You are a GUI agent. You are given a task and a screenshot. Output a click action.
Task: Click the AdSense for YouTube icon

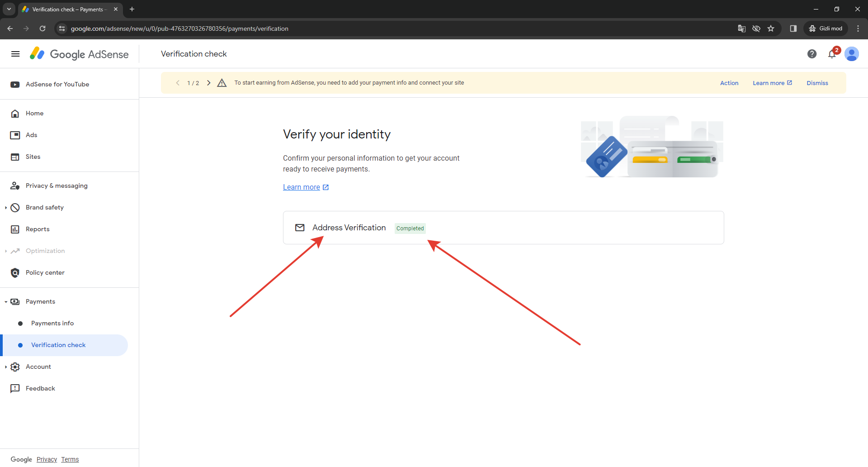(x=15, y=85)
